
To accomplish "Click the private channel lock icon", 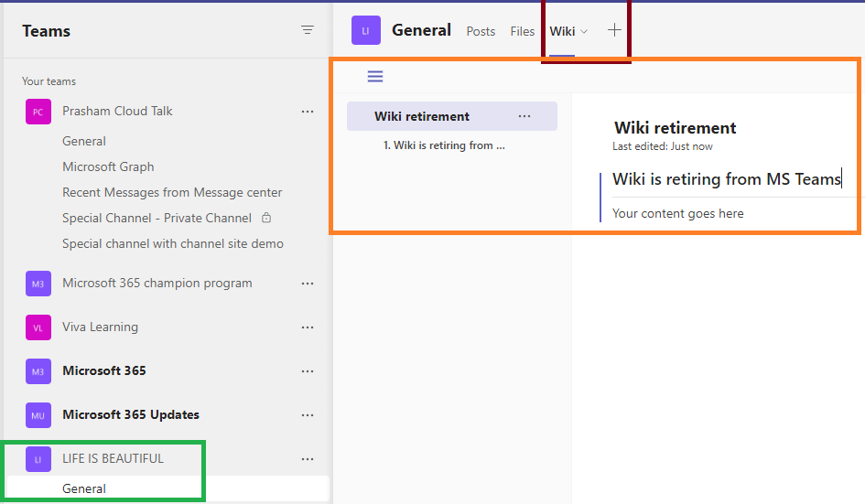I will click(x=266, y=218).
